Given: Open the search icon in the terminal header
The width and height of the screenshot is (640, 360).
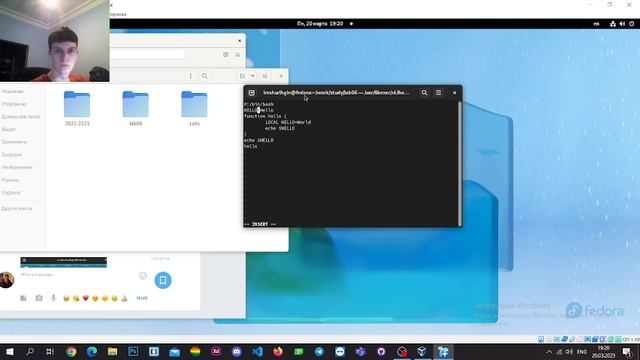Looking at the screenshot, I should coord(424,93).
